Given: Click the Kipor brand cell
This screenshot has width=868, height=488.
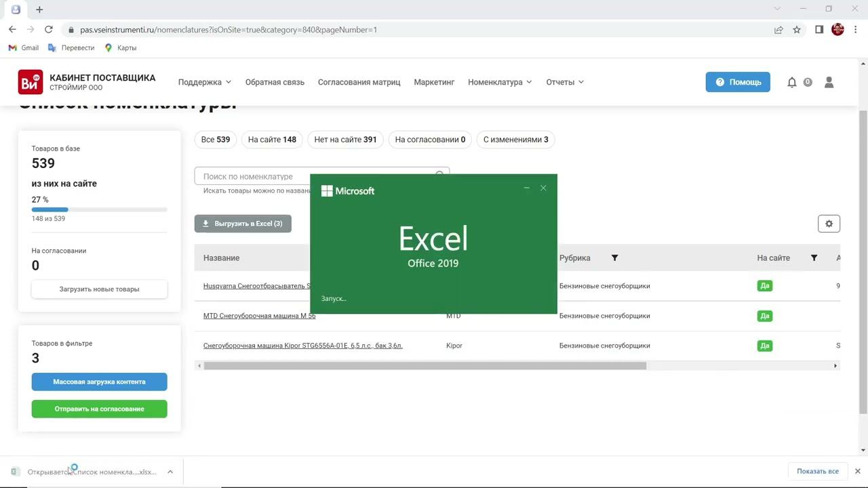Looking at the screenshot, I should tap(454, 346).
